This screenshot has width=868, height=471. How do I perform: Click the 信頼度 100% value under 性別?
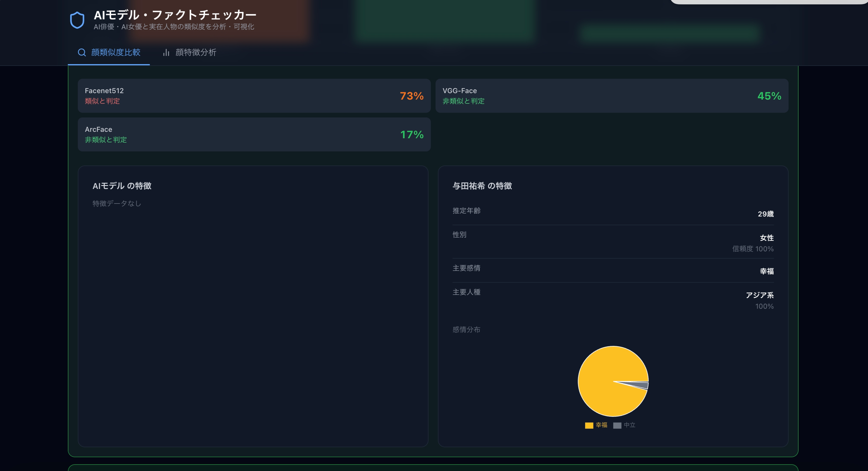click(x=754, y=249)
